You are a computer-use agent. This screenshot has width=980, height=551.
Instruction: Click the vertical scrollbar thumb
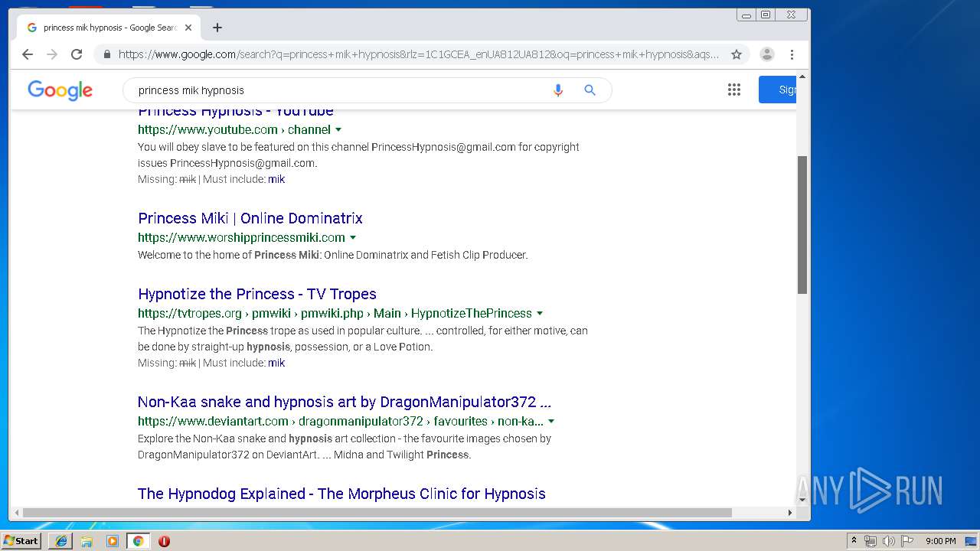tap(802, 225)
